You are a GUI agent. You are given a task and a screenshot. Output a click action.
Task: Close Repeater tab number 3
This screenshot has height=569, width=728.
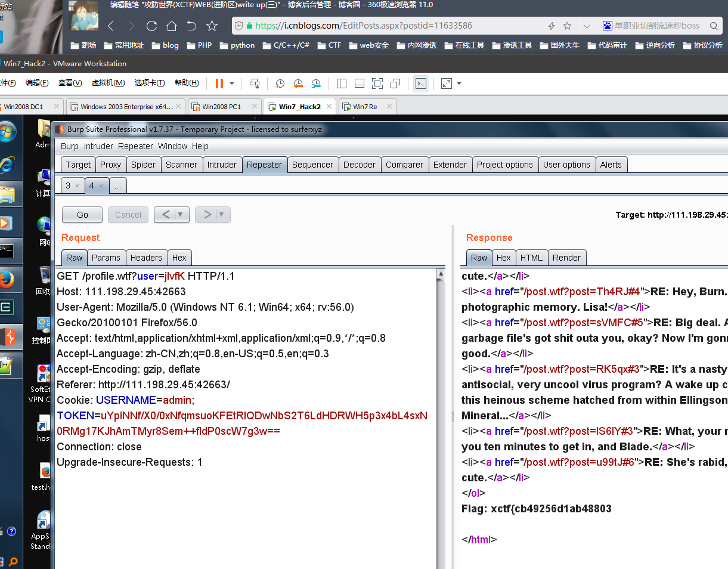pyautogui.click(x=77, y=186)
